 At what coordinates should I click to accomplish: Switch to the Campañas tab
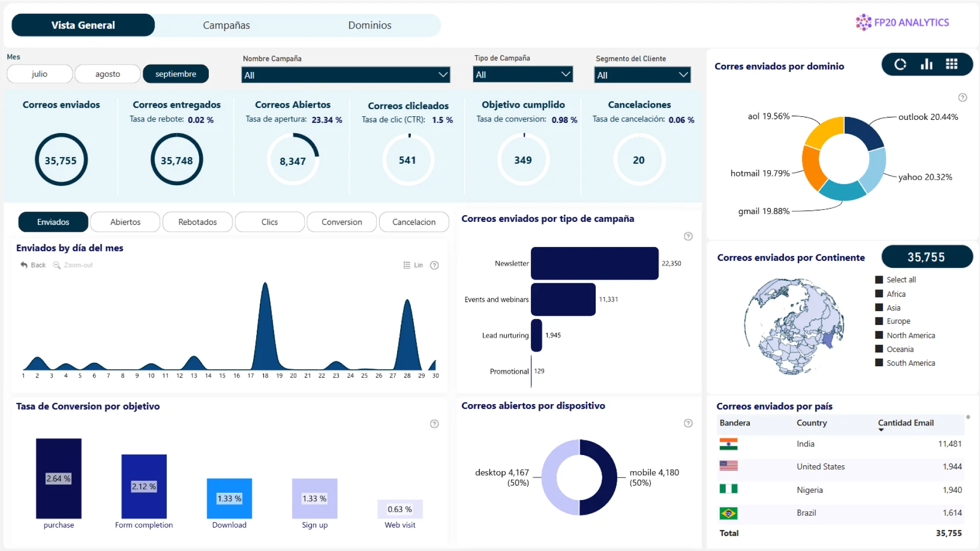[226, 25]
